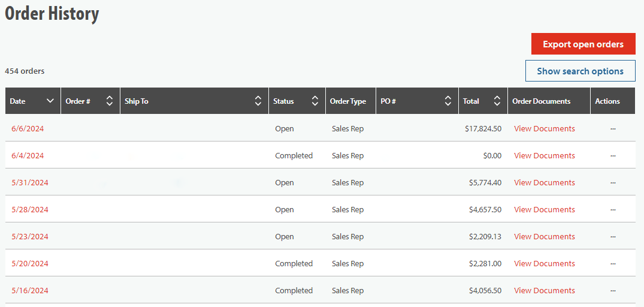Open actions menu for 6/6/2024 order

pyautogui.click(x=612, y=129)
